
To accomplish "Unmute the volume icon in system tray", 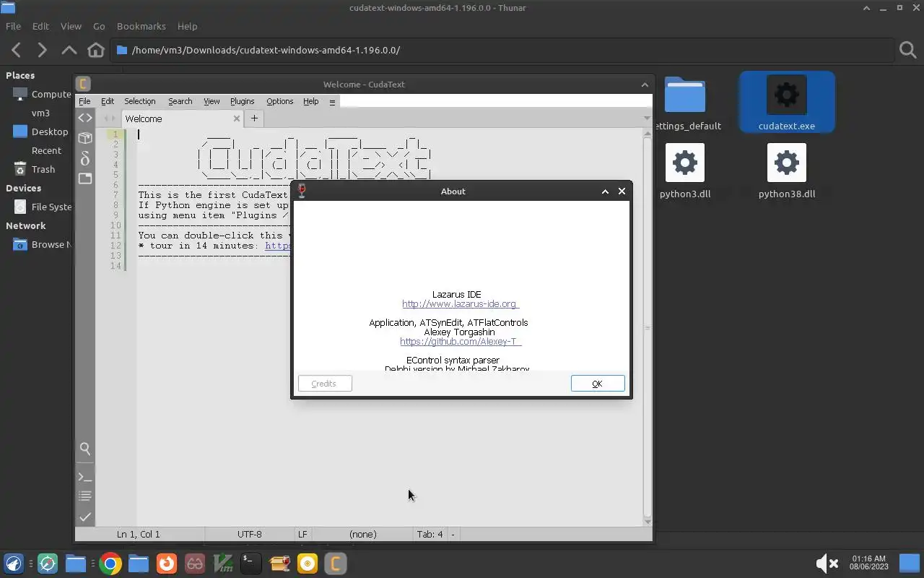I will click(x=827, y=564).
